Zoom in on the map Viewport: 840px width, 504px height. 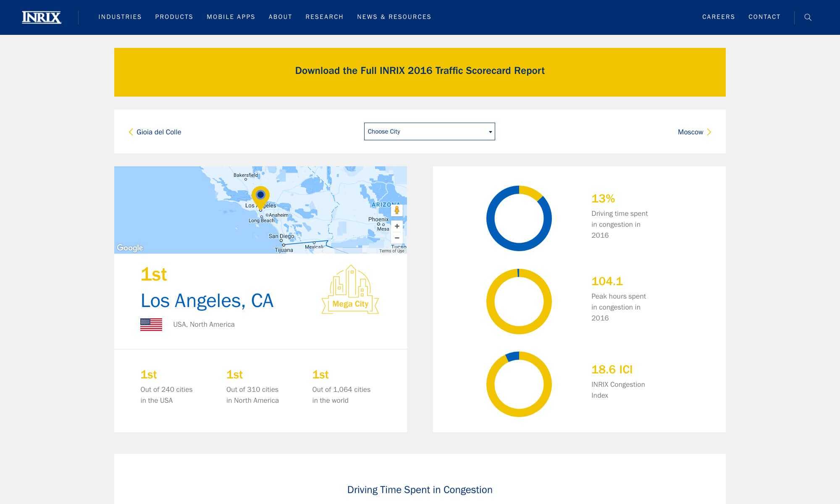pyautogui.click(x=397, y=226)
